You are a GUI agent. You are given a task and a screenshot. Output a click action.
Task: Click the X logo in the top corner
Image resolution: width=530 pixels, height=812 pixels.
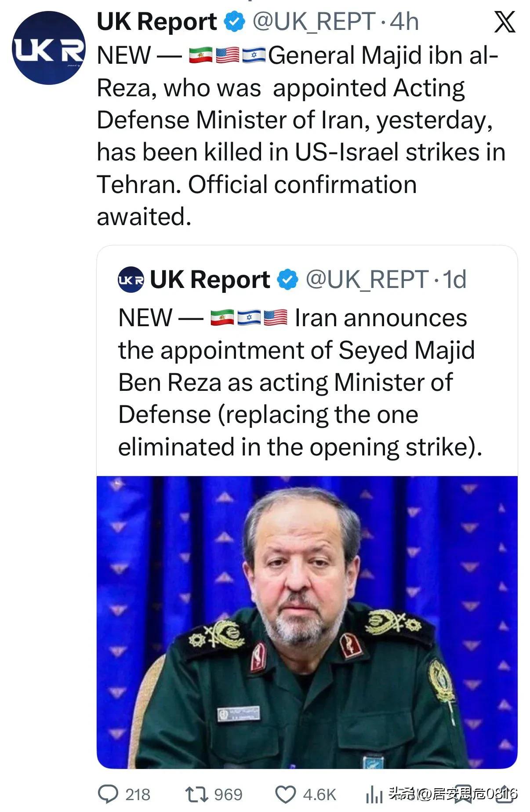[x=505, y=22]
